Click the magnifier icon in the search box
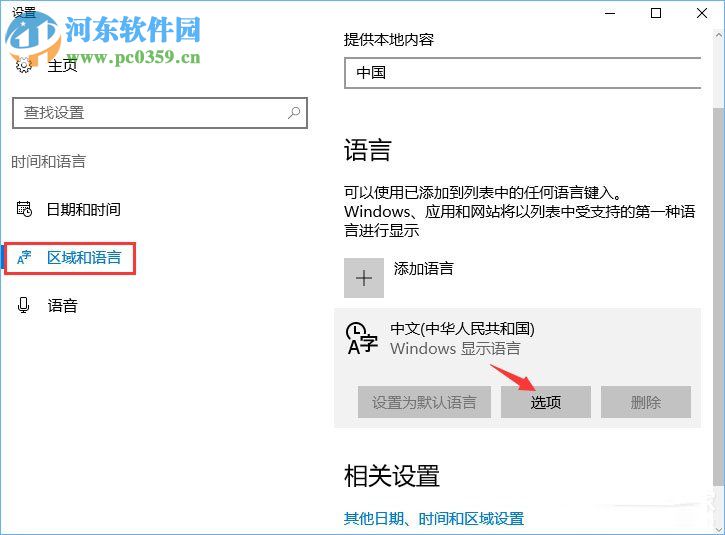Screen dimensions: 725x535 click(294, 112)
